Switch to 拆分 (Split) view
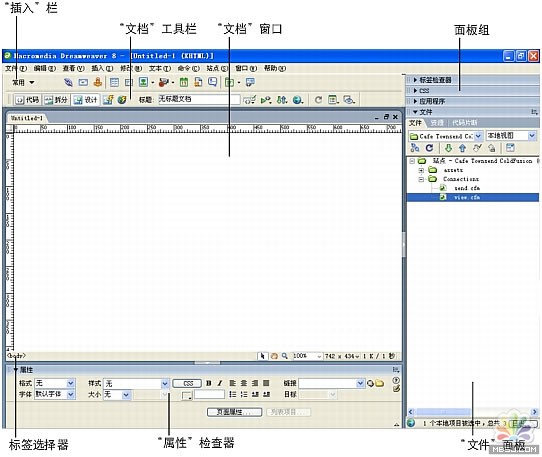 coord(56,100)
